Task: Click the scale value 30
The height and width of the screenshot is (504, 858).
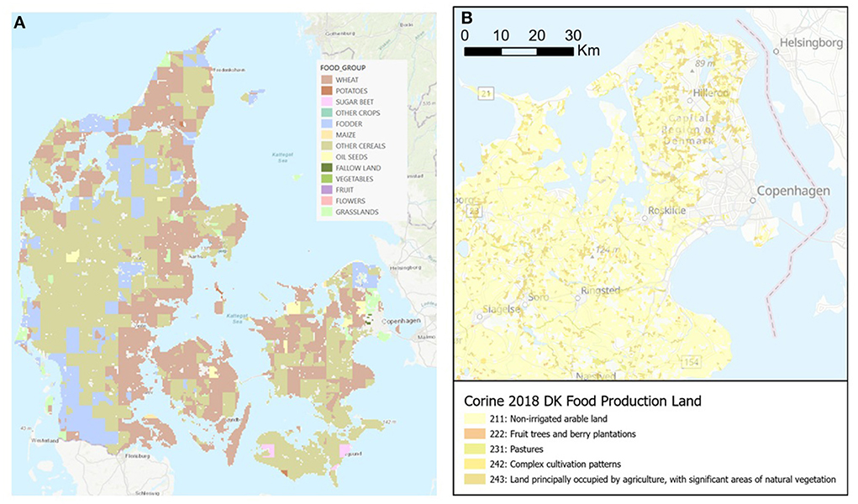Action: [x=573, y=35]
